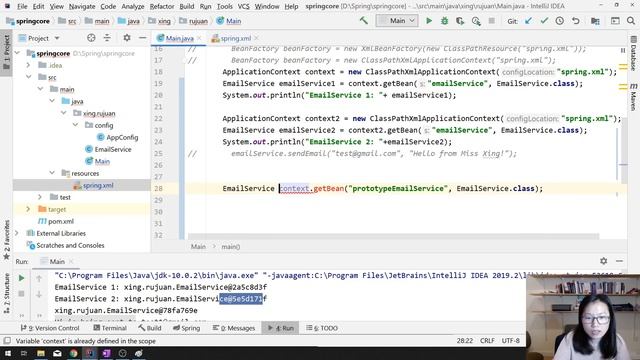Start debugging with the bug icon
This screenshot has width=640, height=360.
coord(444,21)
